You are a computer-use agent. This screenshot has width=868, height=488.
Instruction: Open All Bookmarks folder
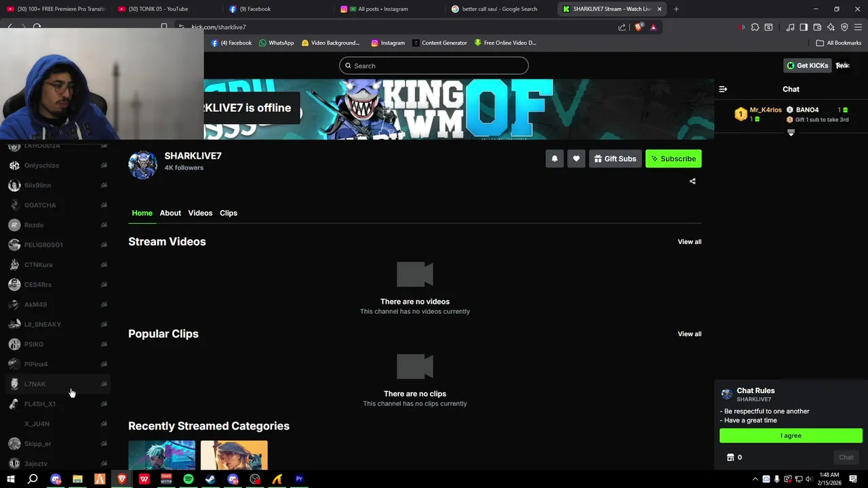pyautogui.click(x=839, y=43)
